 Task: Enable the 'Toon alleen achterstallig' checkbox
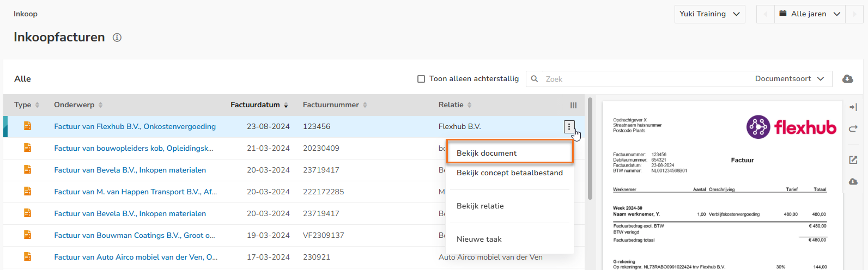pos(421,79)
